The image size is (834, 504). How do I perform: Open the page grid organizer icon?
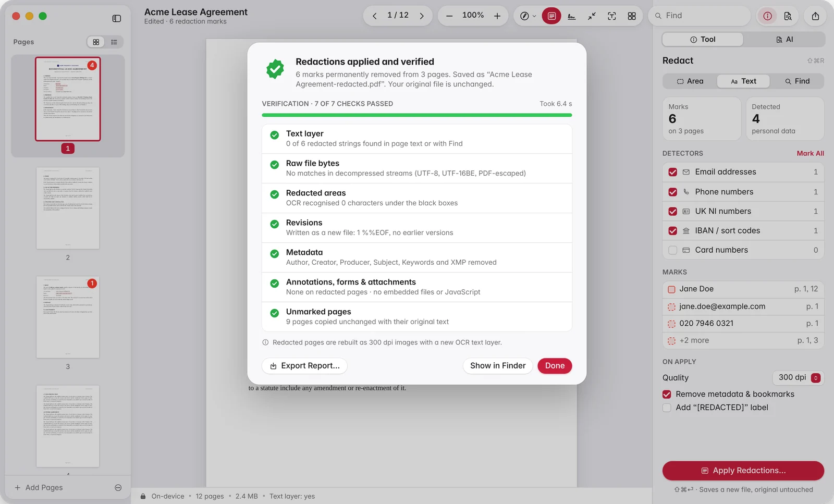click(x=632, y=16)
